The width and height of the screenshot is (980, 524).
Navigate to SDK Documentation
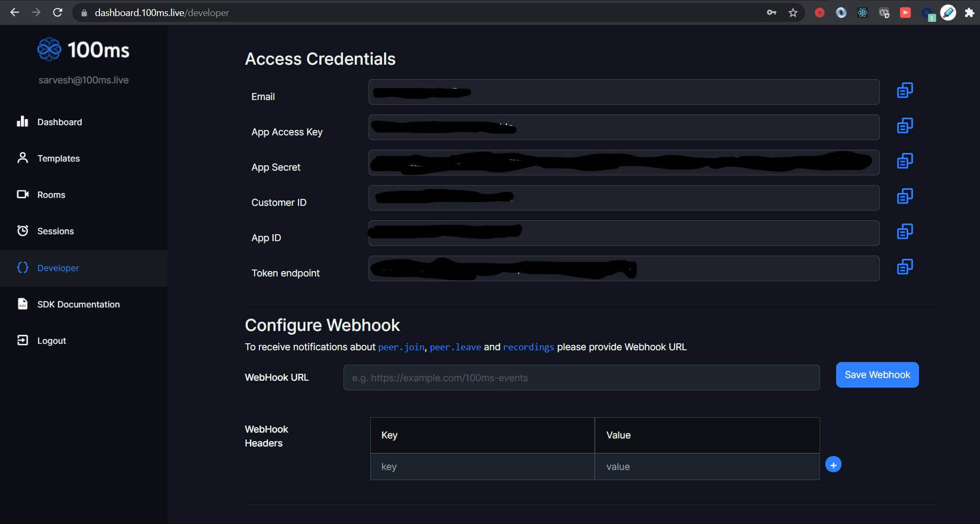pyautogui.click(x=78, y=304)
